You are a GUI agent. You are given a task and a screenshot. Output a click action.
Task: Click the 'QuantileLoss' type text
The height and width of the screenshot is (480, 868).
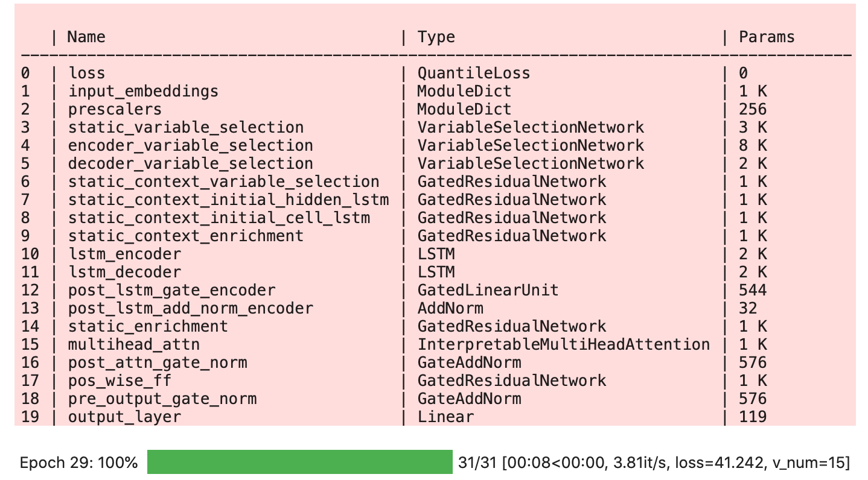point(473,73)
